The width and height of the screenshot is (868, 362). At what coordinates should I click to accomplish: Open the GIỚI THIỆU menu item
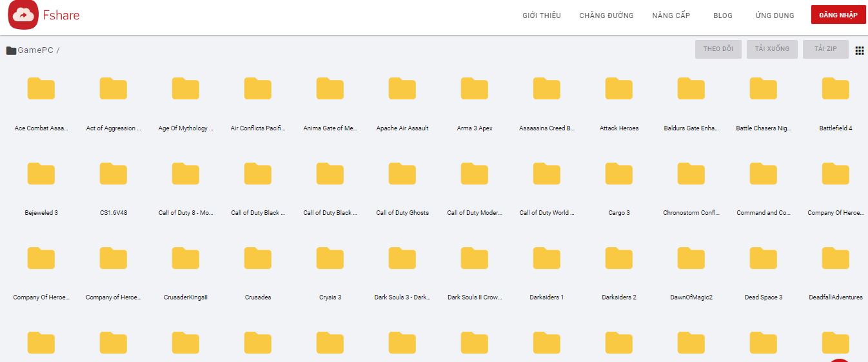coord(542,15)
